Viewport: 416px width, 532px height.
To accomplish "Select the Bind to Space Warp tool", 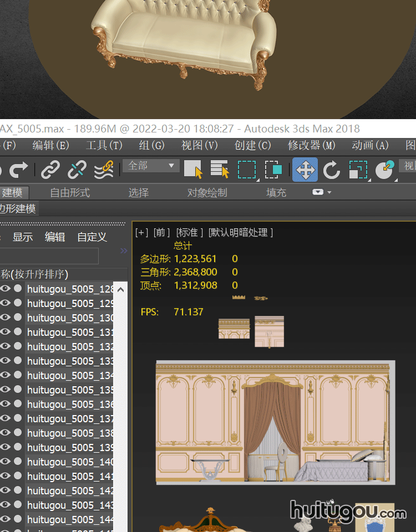I will 104,170.
